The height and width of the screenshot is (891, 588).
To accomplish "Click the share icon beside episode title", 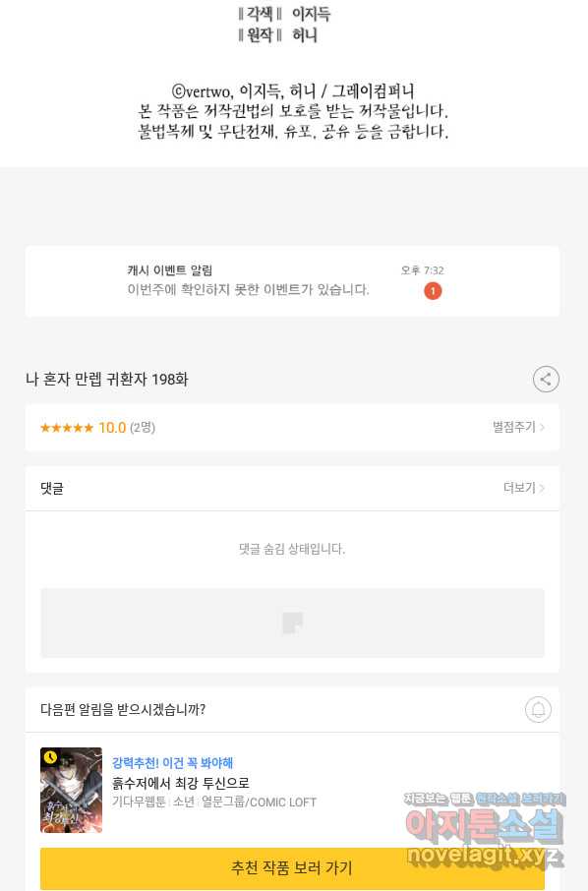I will pyautogui.click(x=546, y=380).
